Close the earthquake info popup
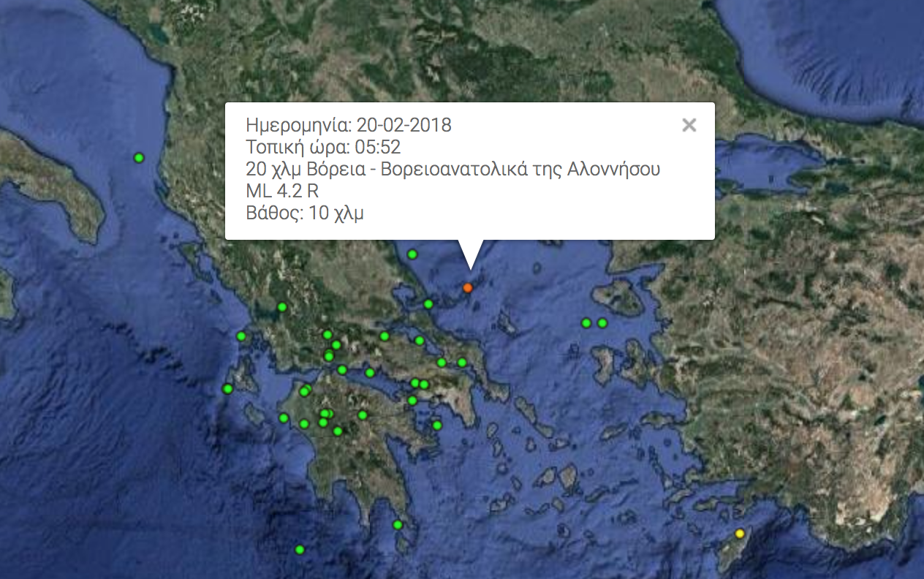 tap(689, 125)
